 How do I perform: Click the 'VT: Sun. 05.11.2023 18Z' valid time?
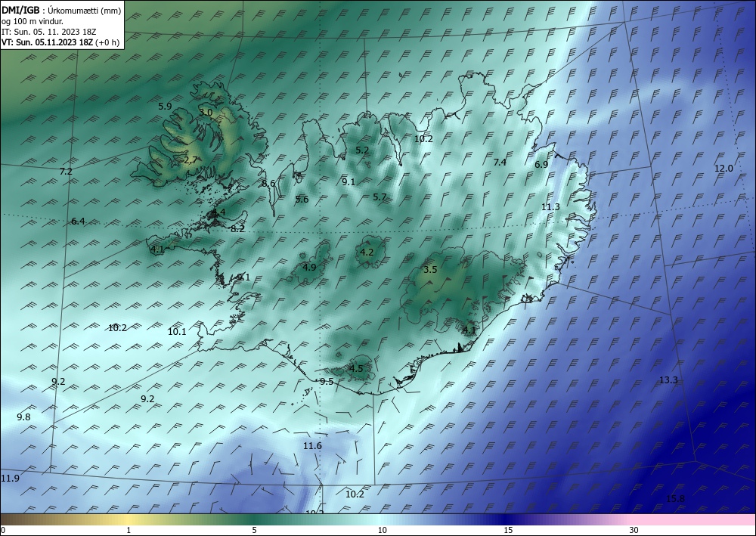coord(47,42)
